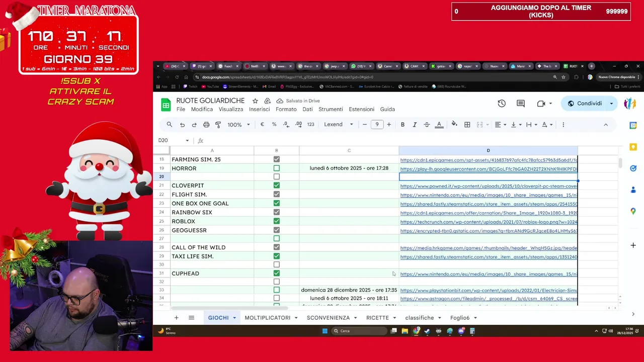The width and height of the screenshot is (644, 362).
Task: Open the Lexend font dropdown
Action: pos(338,125)
